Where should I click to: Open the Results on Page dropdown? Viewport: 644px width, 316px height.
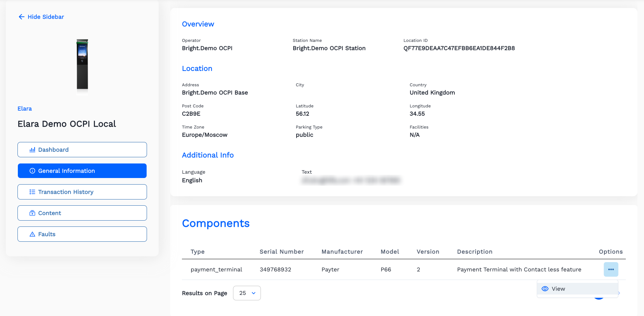pyautogui.click(x=247, y=293)
